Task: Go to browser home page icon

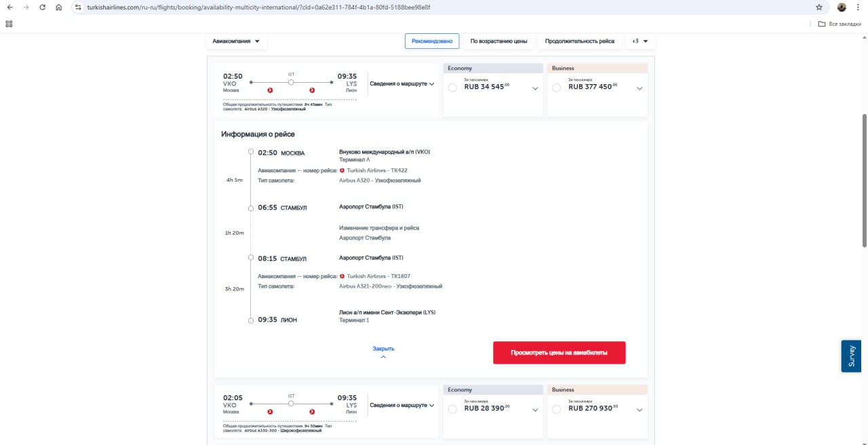Action: point(59,7)
